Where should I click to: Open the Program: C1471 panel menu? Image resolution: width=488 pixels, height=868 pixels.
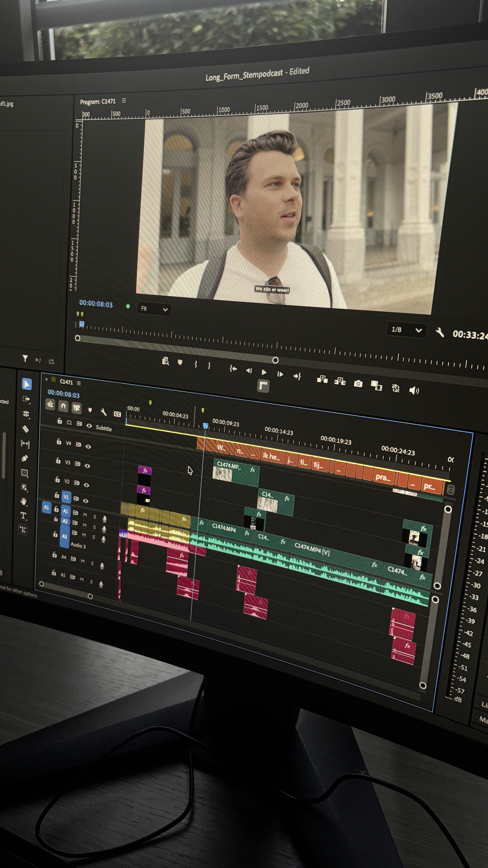pyautogui.click(x=124, y=100)
